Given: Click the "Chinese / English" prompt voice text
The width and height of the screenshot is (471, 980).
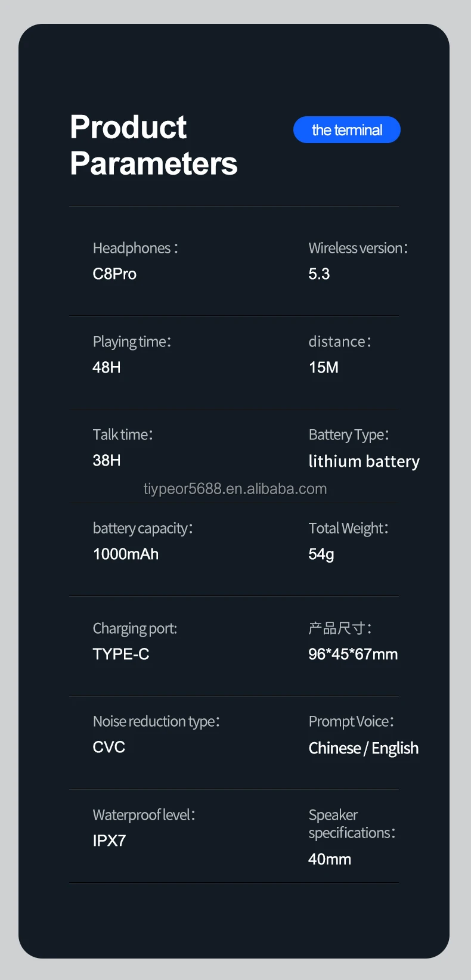Looking at the screenshot, I should pos(363,748).
